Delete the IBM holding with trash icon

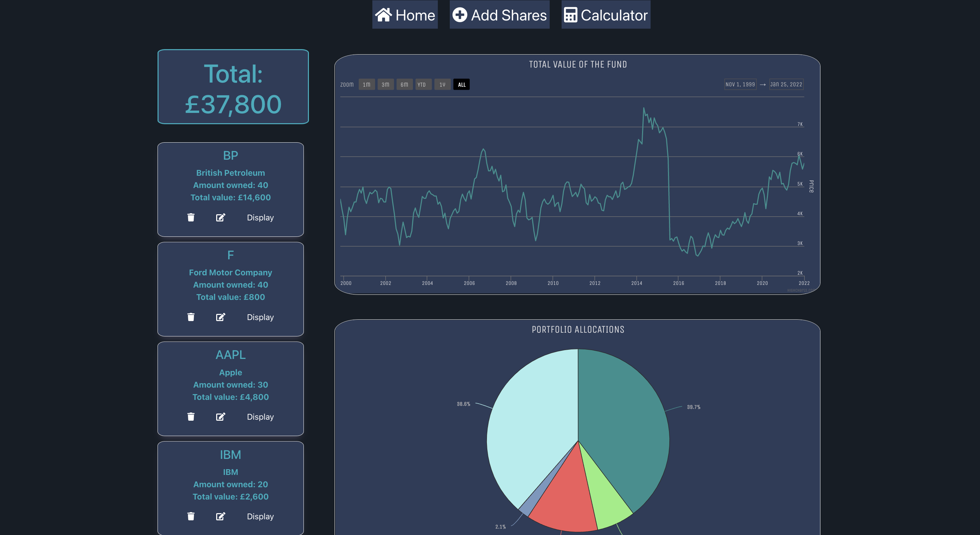(191, 516)
